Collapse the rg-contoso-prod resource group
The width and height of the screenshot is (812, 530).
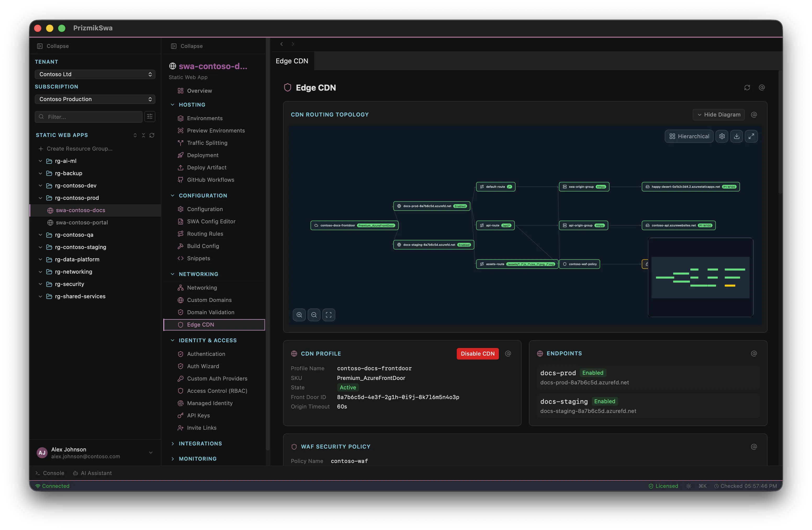tap(40, 198)
